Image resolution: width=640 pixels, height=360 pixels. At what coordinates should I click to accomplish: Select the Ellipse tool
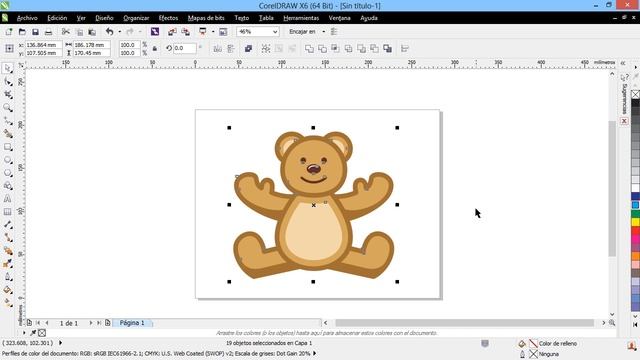tap(8, 160)
